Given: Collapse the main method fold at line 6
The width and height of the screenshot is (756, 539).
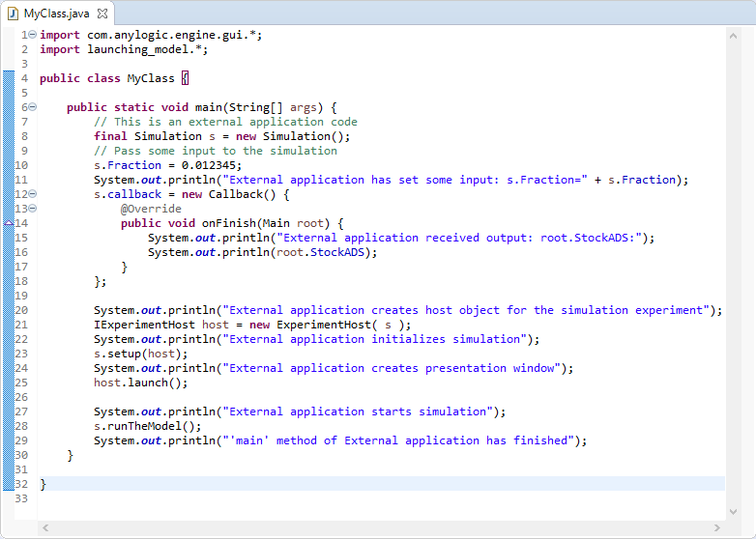Looking at the screenshot, I should tap(32, 107).
